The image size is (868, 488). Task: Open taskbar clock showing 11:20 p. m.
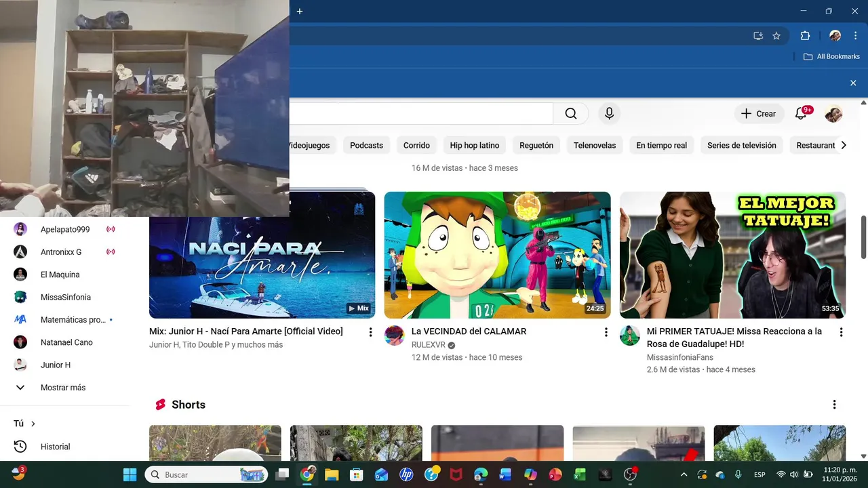[x=840, y=474]
